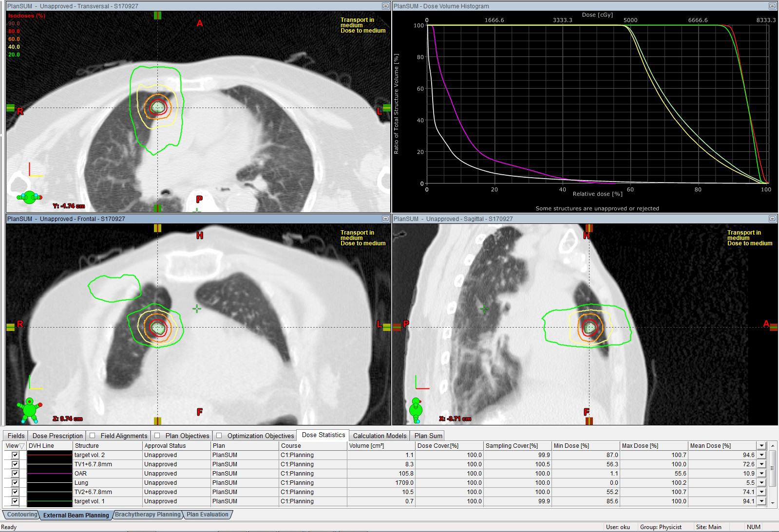This screenshot has width=779, height=532.
Task: Click the green isocenter crosshair in Frontal view
Action: (x=196, y=309)
